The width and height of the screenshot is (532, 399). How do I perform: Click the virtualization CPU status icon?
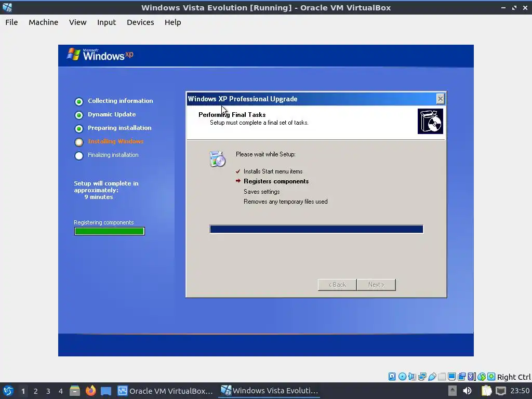coord(472,376)
